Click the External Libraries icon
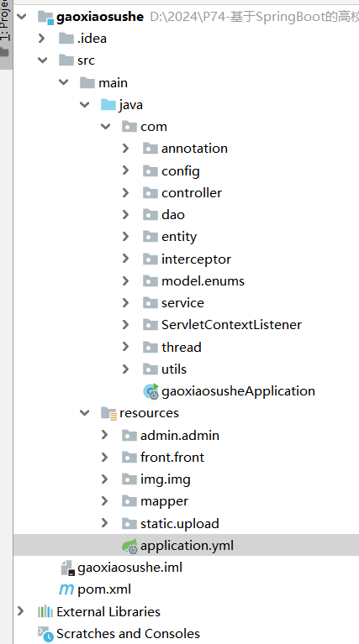Viewport: 359px width, 644px height. pos(45,611)
